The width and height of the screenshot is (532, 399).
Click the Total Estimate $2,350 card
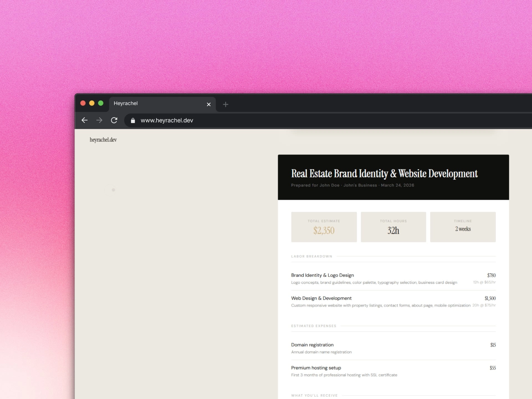click(324, 227)
